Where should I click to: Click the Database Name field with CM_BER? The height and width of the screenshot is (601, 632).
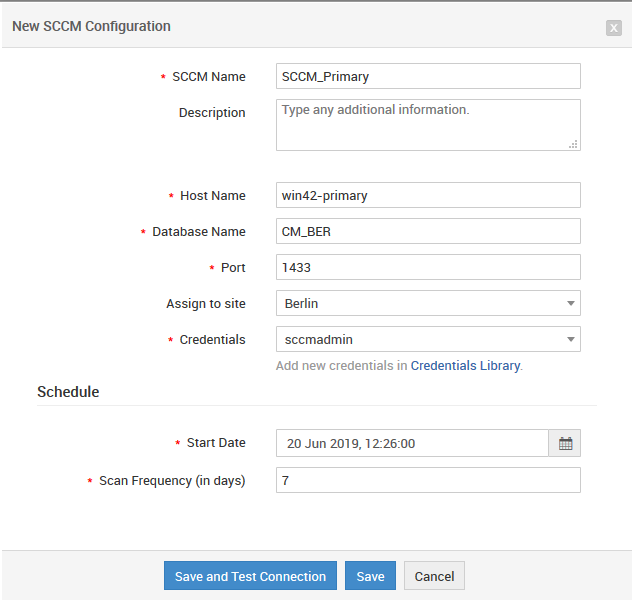pyautogui.click(x=428, y=232)
